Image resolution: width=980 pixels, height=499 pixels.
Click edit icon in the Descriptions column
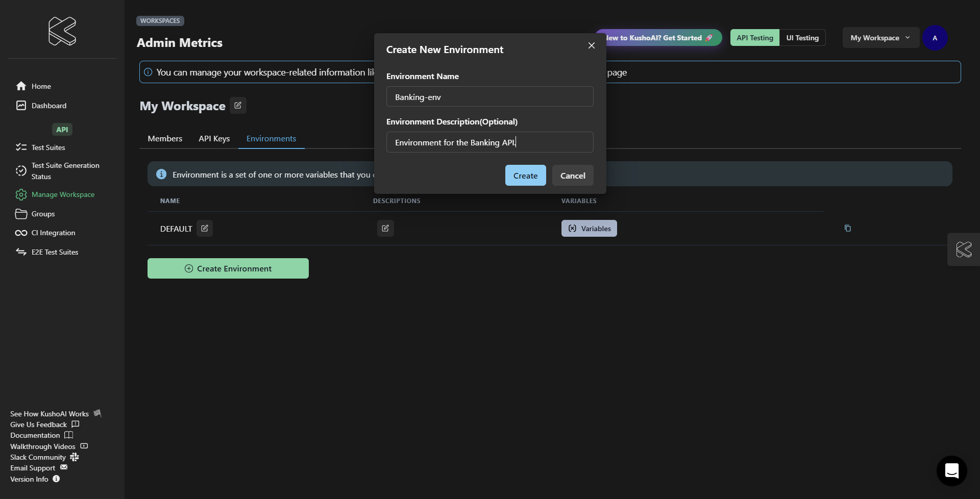click(x=385, y=229)
